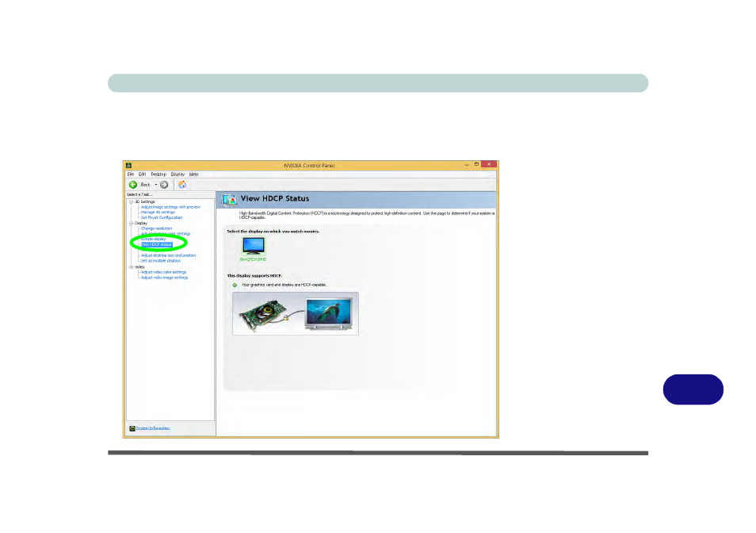Open the File menu
This screenshot has height=533, width=756.
coord(131,174)
